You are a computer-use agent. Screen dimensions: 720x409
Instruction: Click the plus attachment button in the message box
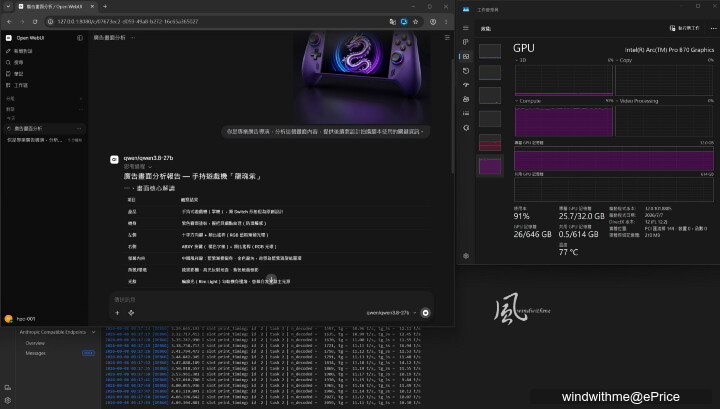coord(117,313)
